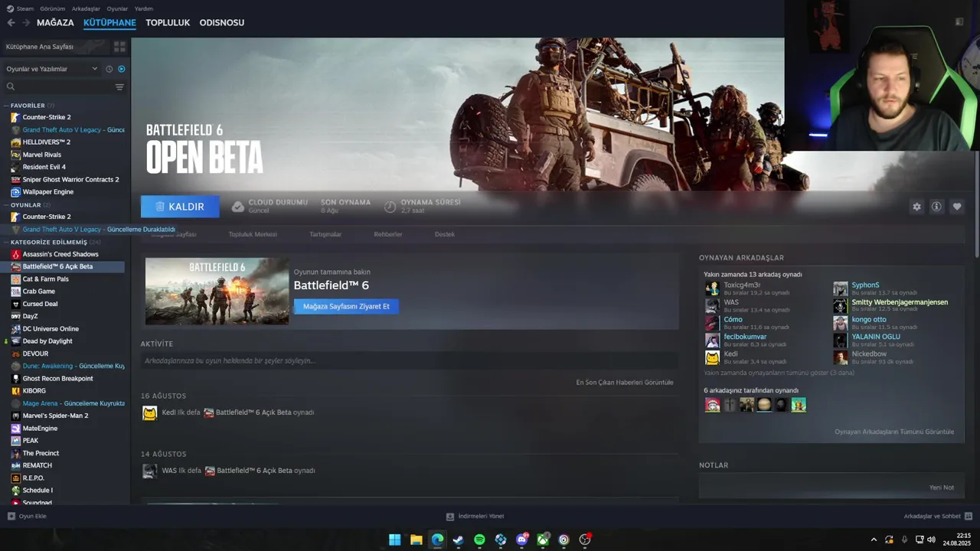Go to ODISNOSU profile tab
980x551 pixels.
tap(222, 23)
